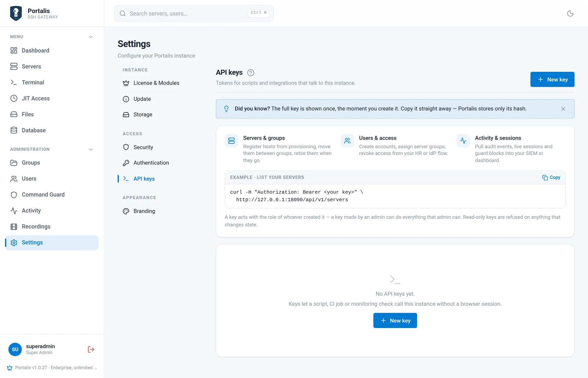Click the "No API keys yet." text

click(395, 294)
